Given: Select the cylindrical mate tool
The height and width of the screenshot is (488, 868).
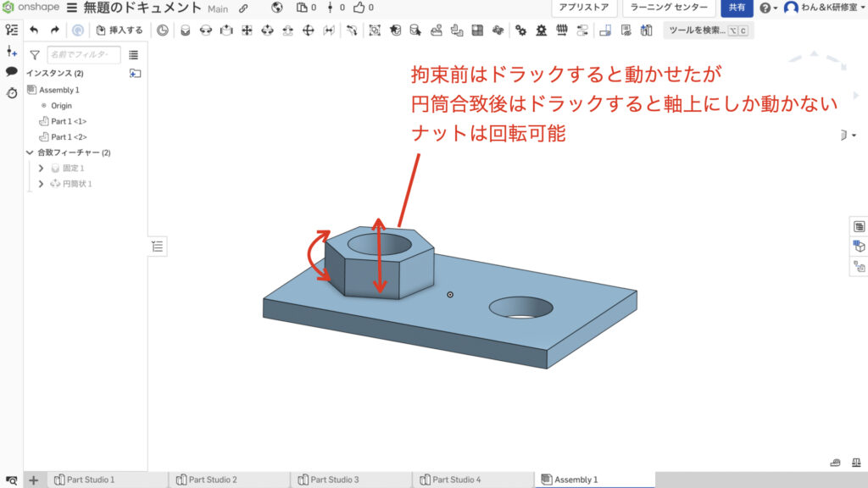Looking at the screenshot, I should (x=267, y=30).
